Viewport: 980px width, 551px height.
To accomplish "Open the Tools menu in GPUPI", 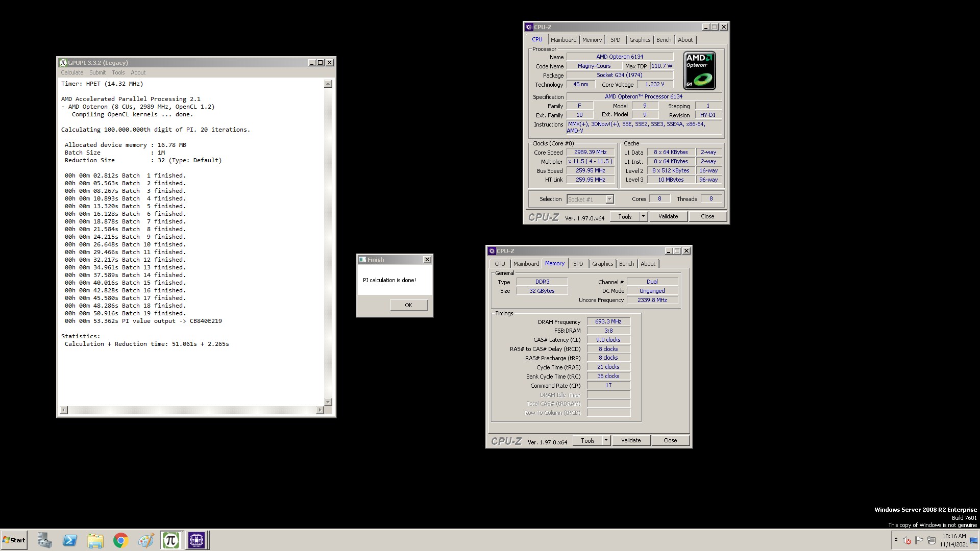I will tap(118, 72).
